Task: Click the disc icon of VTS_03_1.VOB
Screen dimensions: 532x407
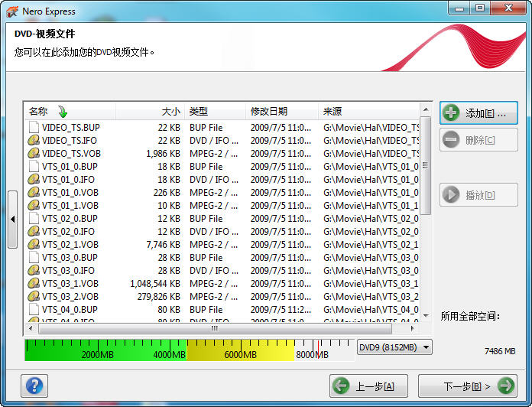Action: 34,283
